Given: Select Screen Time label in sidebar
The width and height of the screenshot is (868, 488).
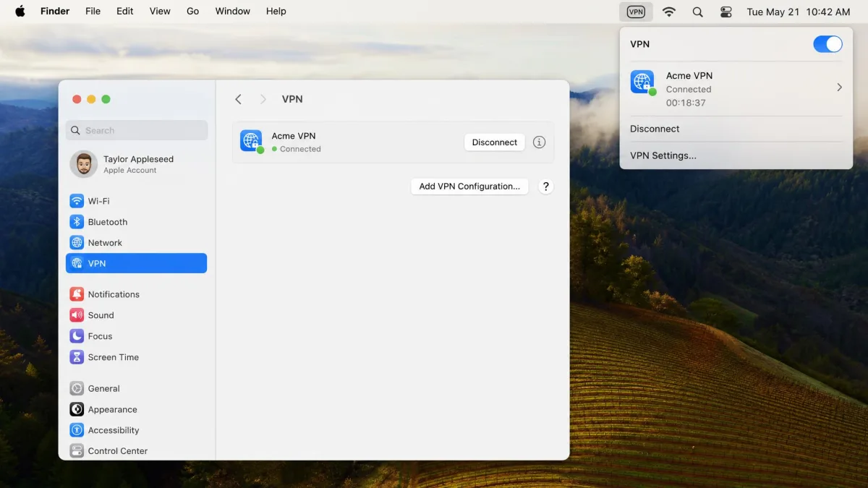Looking at the screenshot, I should click(114, 357).
